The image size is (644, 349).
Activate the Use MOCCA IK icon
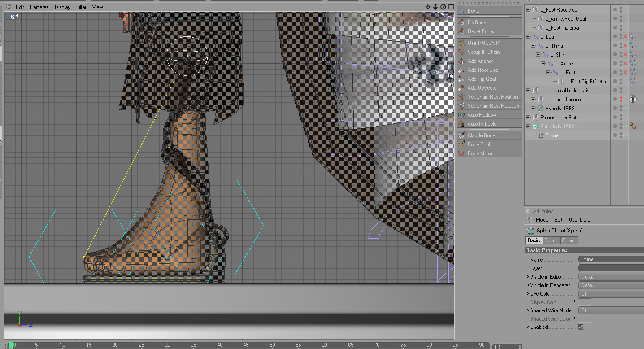[x=461, y=43]
